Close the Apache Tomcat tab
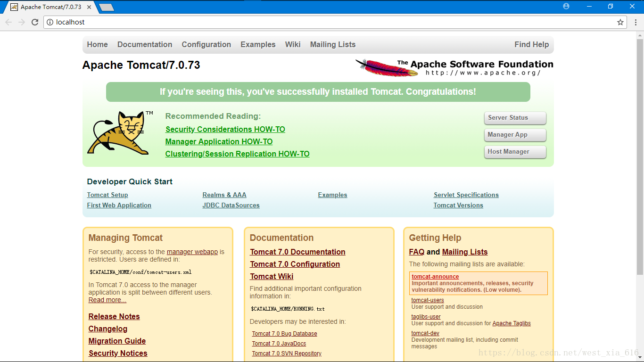Screen dimensions: 644x362 click(x=90, y=7)
